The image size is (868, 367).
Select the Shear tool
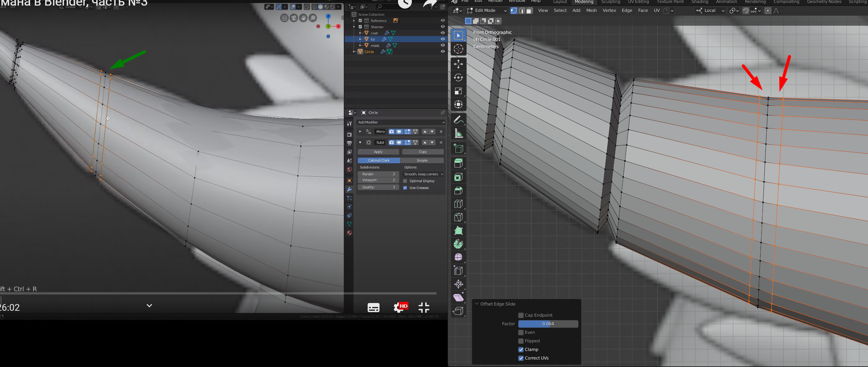click(x=458, y=297)
